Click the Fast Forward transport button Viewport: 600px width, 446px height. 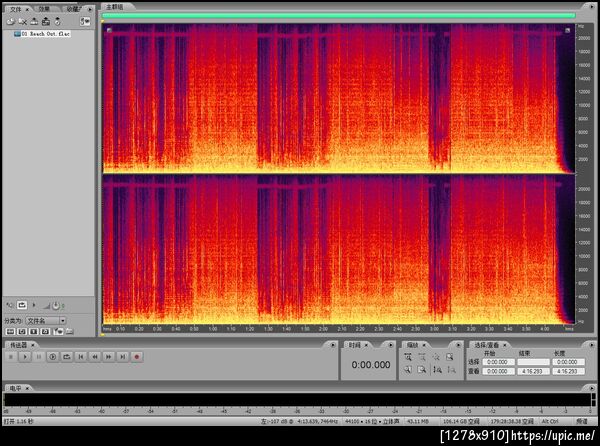click(109, 357)
